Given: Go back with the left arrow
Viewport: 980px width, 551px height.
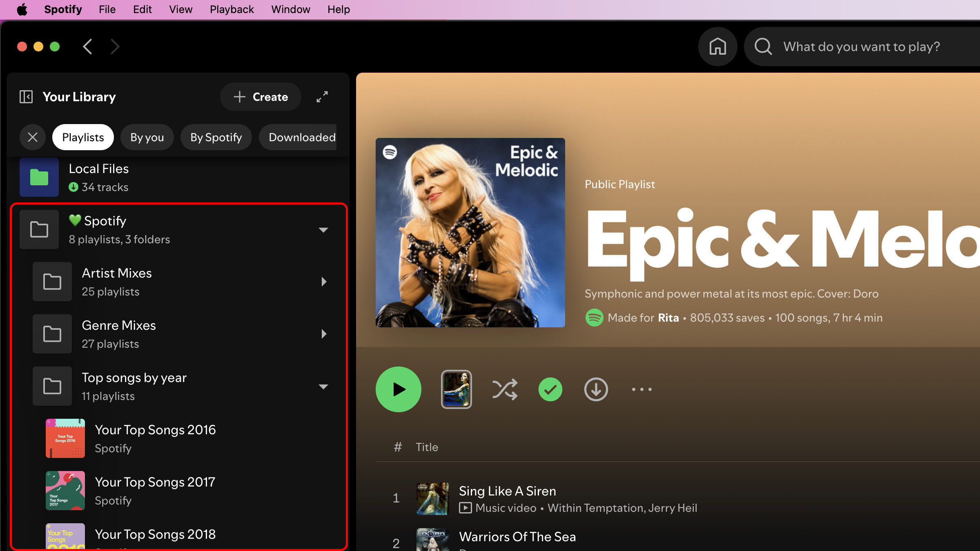Looking at the screenshot, I should coord(87,47).
